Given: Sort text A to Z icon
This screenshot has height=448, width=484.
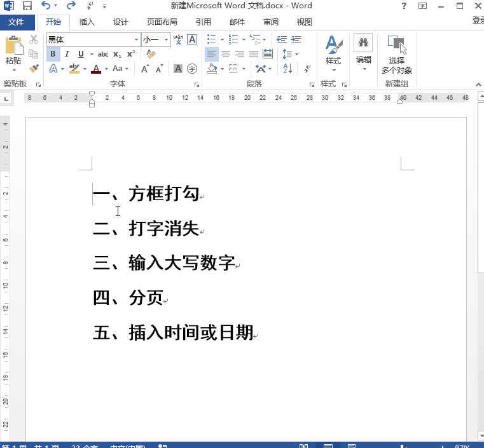Looking at the screenshot, I should tap(287, 69).
